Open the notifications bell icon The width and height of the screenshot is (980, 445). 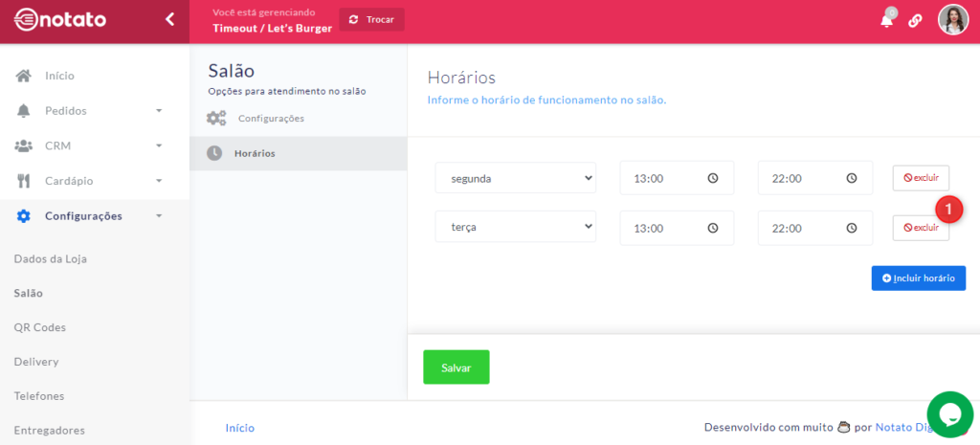coord(886,20)
